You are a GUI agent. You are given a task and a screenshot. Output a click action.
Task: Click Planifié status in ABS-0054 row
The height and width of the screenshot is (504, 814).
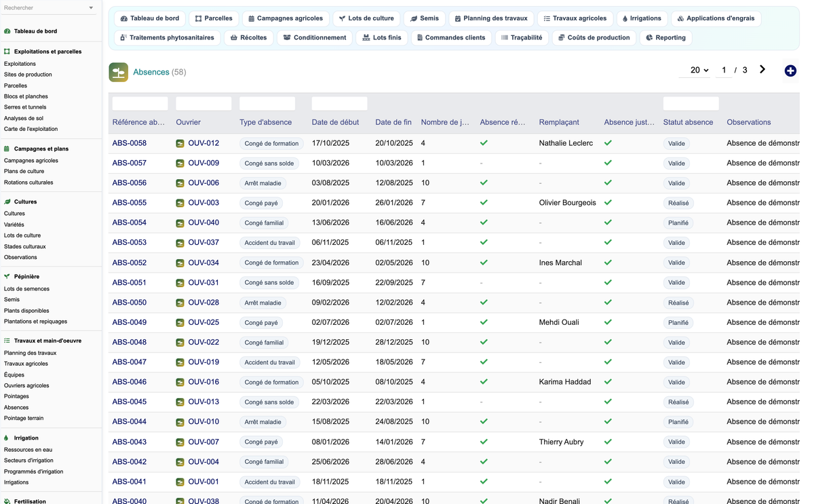pyautogui.click(x=678, y=222)
